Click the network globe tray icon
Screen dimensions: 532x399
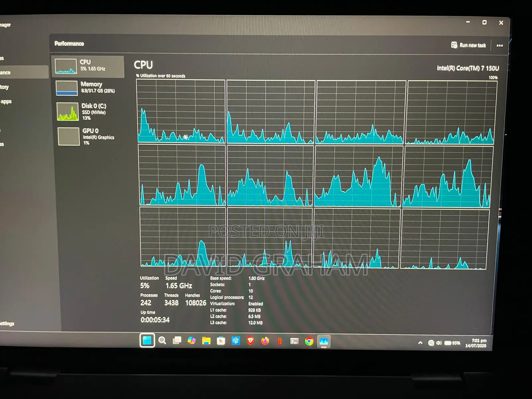(x=431, y=343)
